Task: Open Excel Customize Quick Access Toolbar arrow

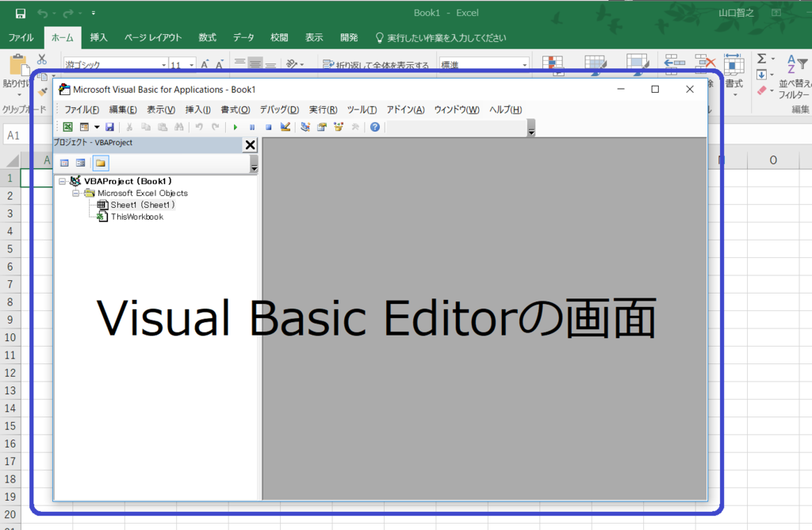Action: pos(94,13)
